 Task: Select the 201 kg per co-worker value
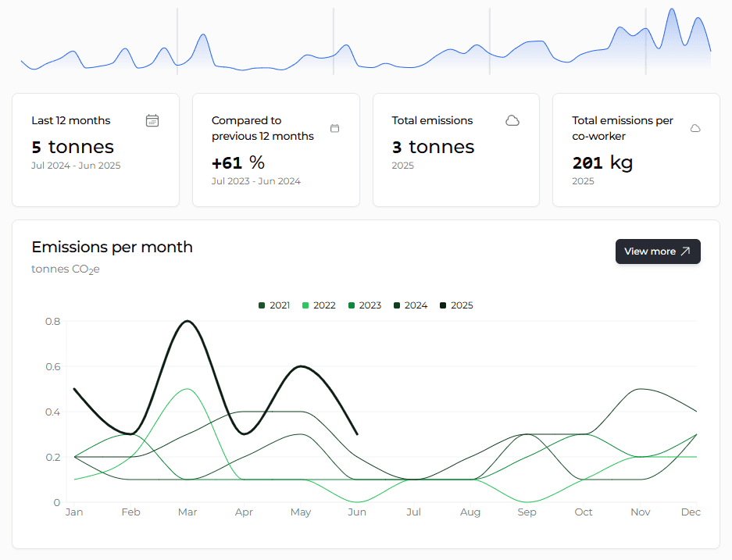[x=602, y=162]
